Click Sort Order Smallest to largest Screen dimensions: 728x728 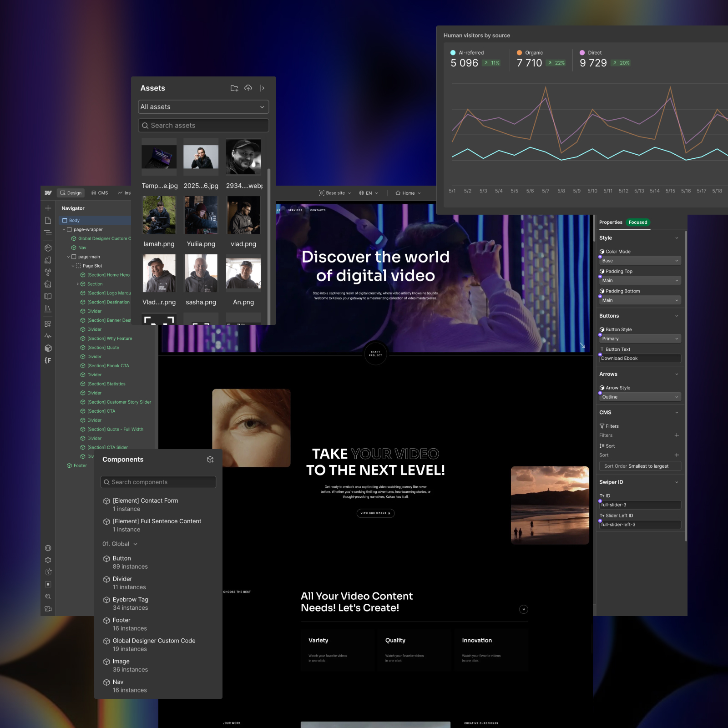click(640, 466)
